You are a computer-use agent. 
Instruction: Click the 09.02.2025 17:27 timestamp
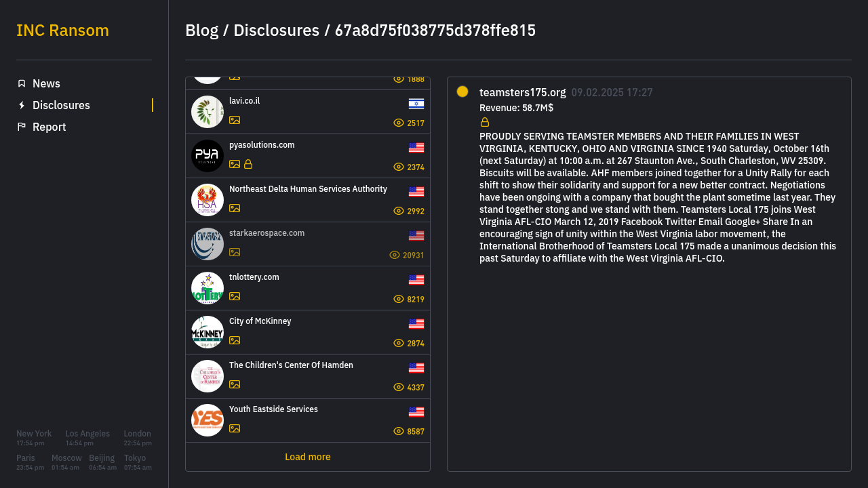click(612, 92)
